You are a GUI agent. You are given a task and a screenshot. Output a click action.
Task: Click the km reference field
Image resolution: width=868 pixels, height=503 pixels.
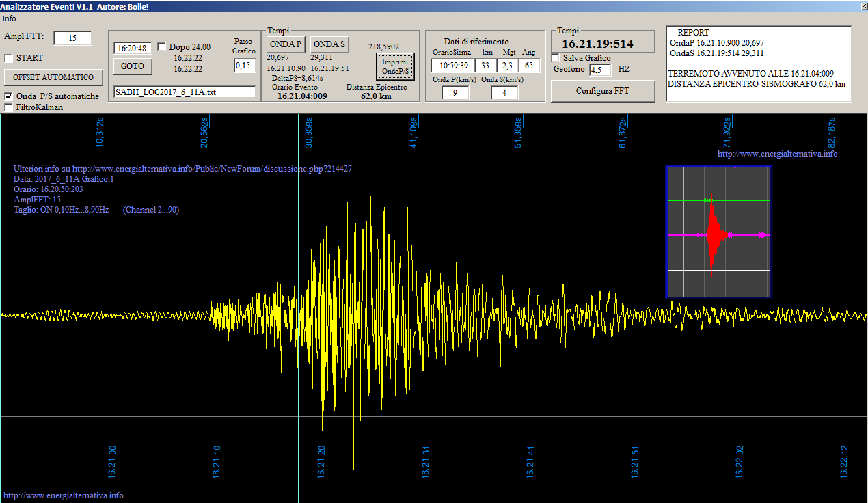click(x=485, y=66)
